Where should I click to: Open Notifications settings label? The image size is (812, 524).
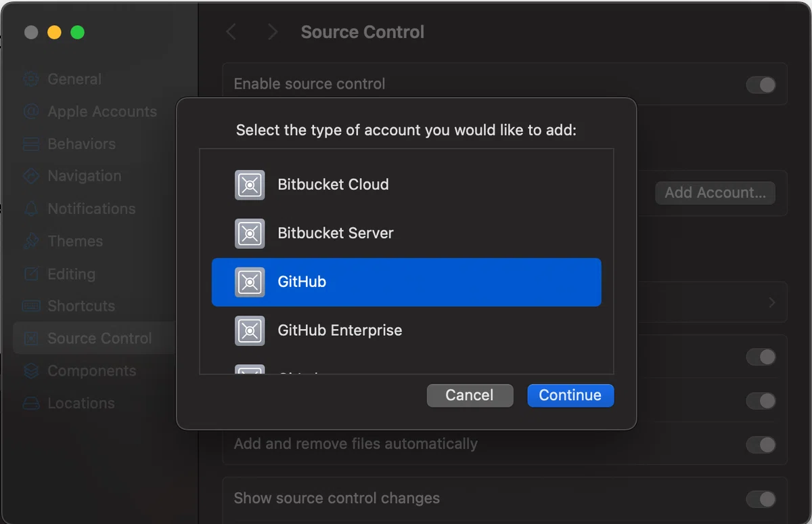[x=91, y=209]
